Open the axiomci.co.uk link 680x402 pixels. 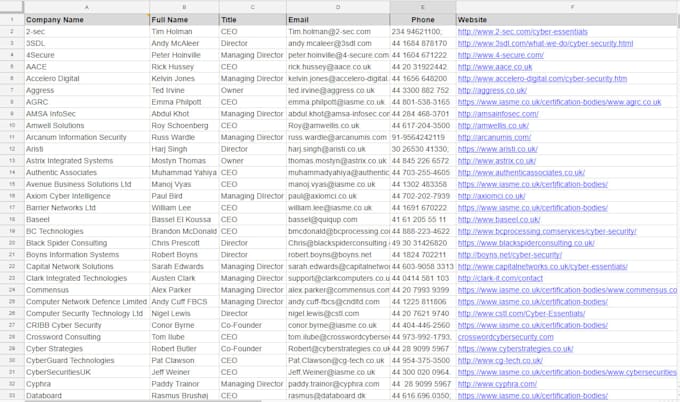[491, 196]
